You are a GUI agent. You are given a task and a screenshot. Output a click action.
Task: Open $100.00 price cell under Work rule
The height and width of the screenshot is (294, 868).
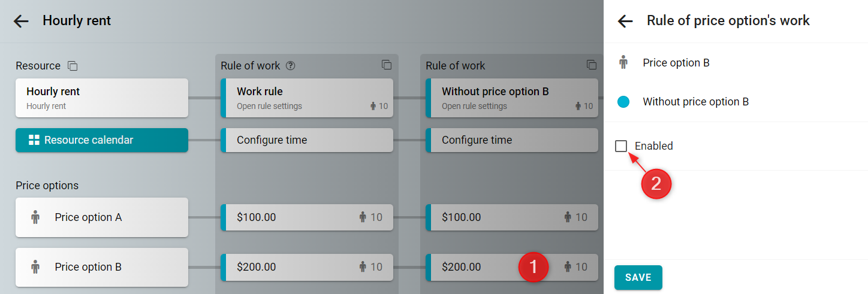click(307, 217)
